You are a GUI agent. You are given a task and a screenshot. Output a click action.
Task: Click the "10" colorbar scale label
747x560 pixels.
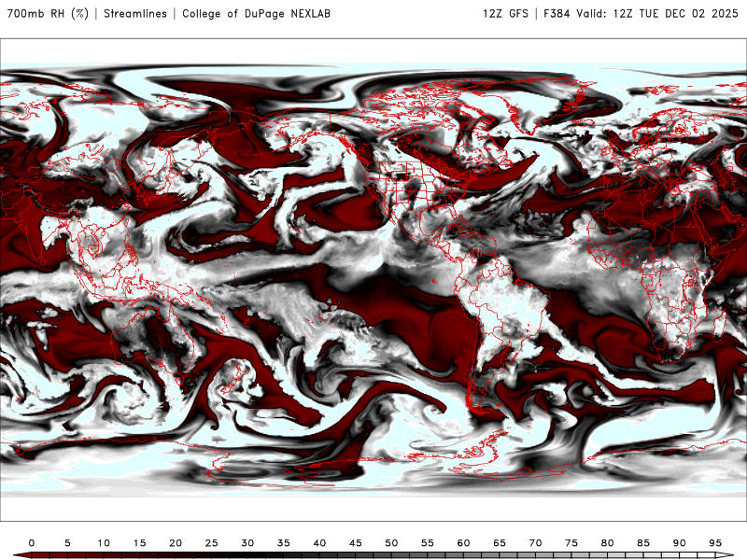click(x=104, y=543)
